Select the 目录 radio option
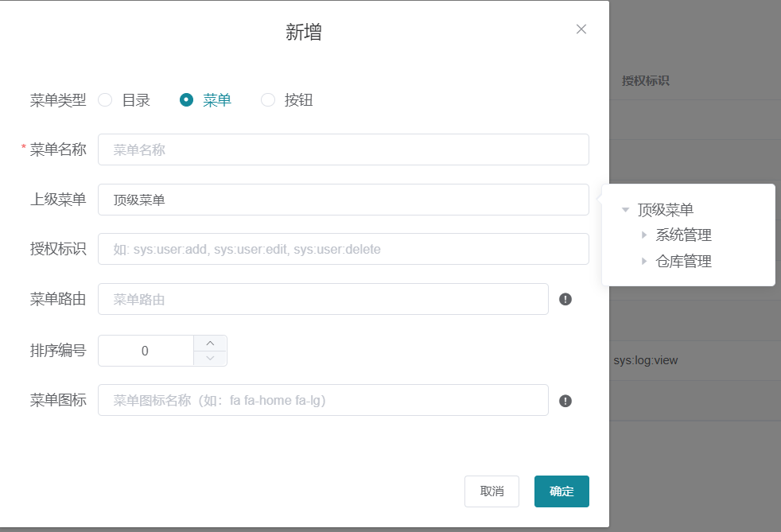The image size is (781, 532). pos(105,99)
